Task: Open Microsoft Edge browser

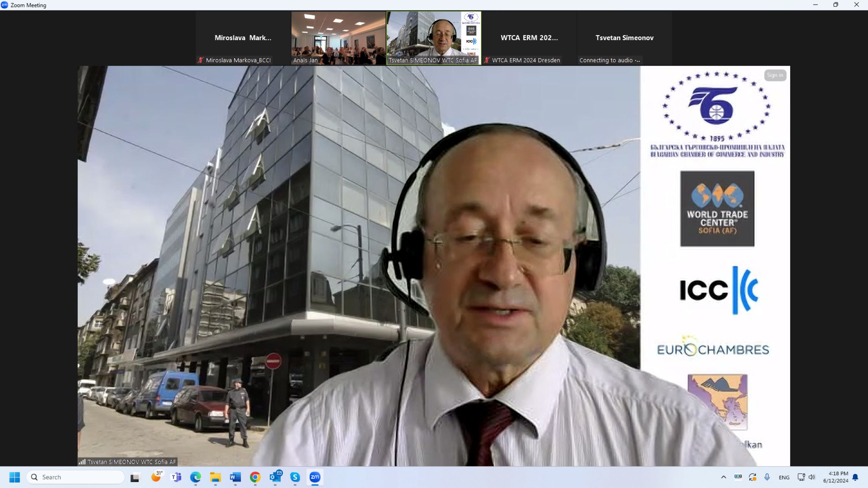Action: point(196,477)
